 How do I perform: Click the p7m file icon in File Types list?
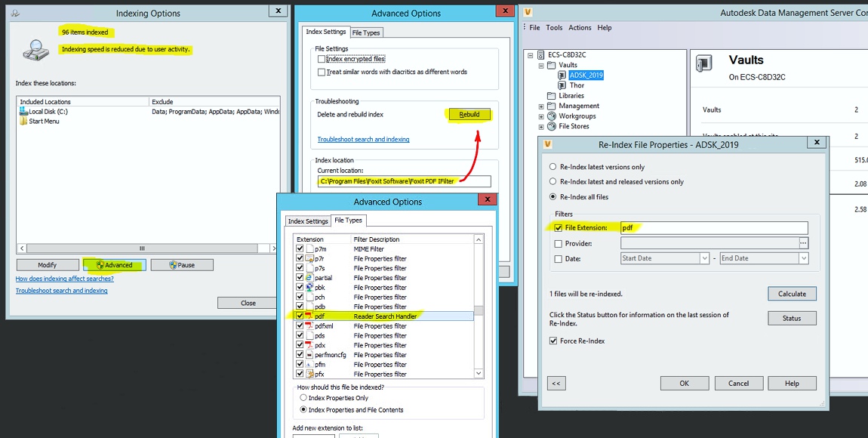click(x=310, y=249)
